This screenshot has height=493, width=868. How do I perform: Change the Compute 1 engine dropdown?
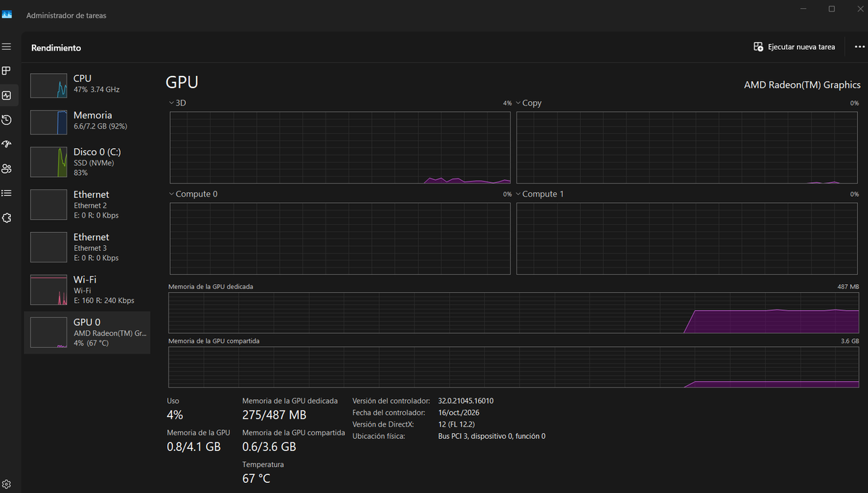540,194
